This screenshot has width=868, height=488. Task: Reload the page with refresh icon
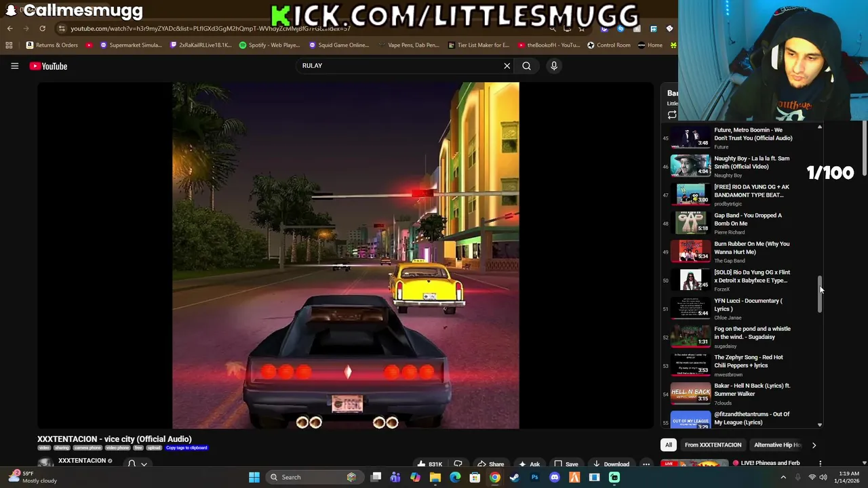coord(42,28)
